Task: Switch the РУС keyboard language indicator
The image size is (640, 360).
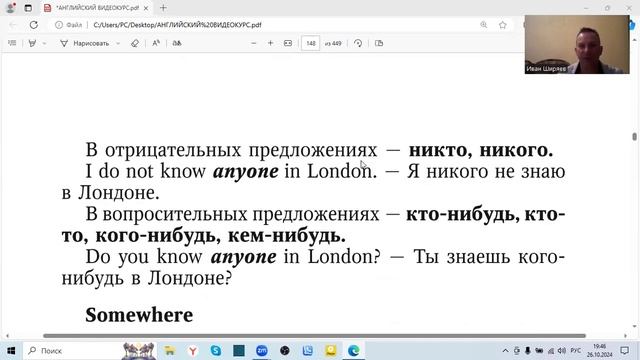Action: pos(576,351)
